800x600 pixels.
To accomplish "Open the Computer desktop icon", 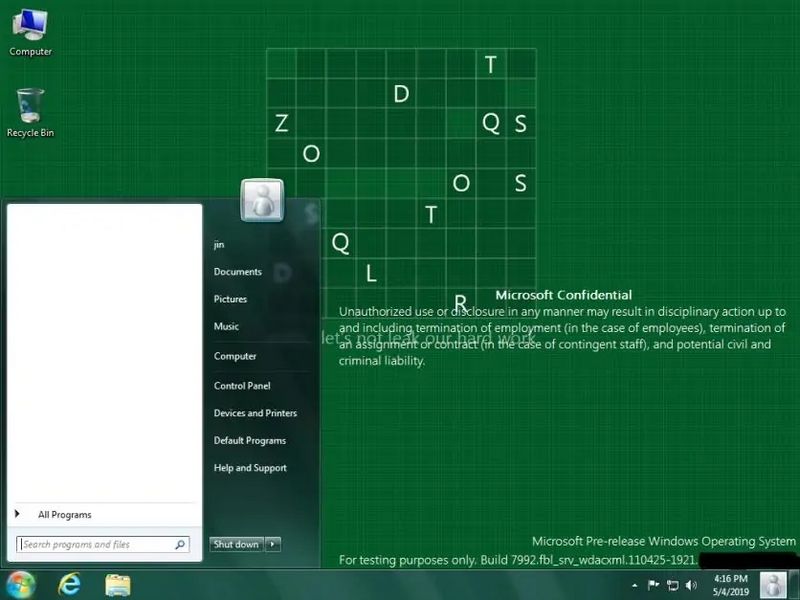I will click(30, 32).
